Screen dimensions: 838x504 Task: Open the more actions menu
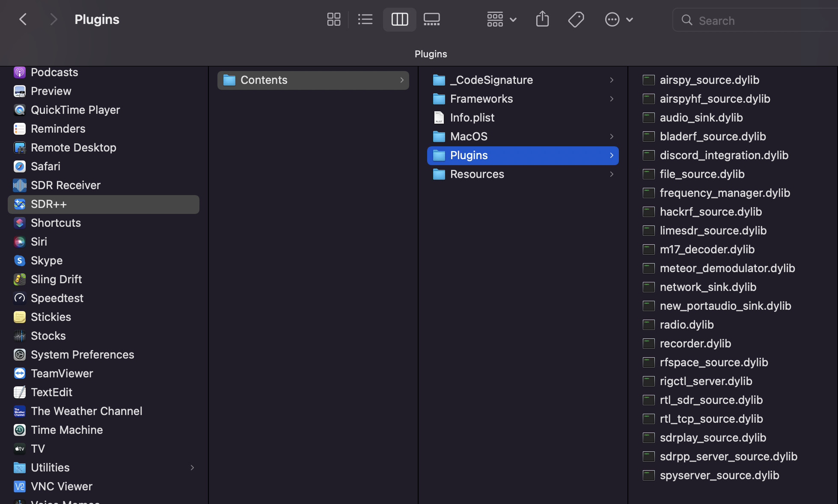618,19
